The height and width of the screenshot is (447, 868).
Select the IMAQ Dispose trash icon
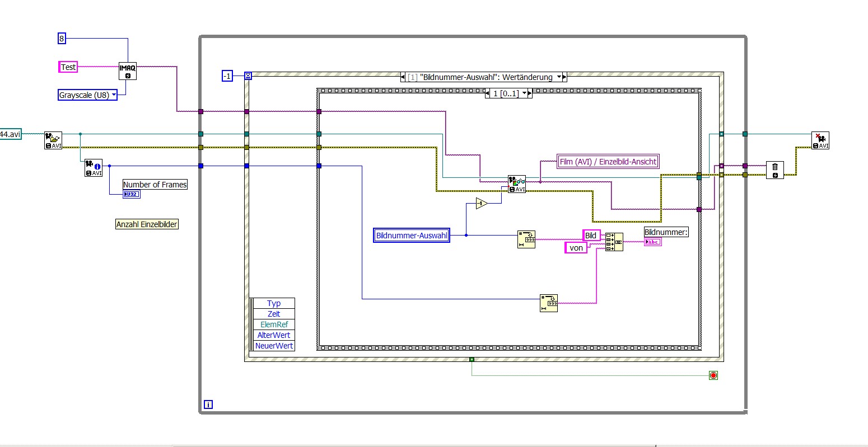[775, 170]
